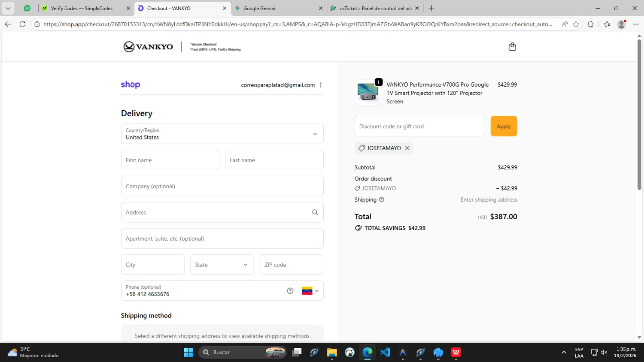644x362 pixels.
Task: Click the Edge taskbar icon
Action: coord(368,353)
